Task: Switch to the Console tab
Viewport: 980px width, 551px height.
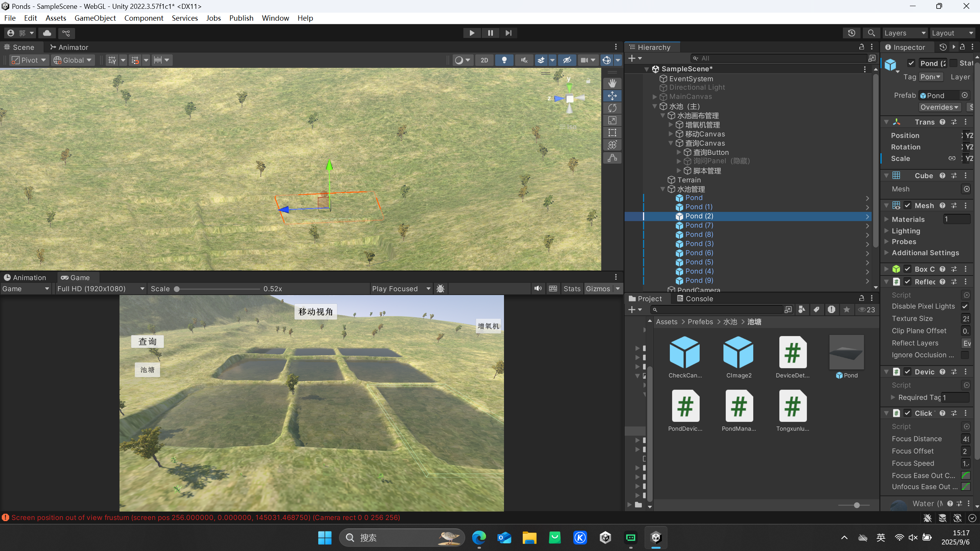Action: pos(695,298)
